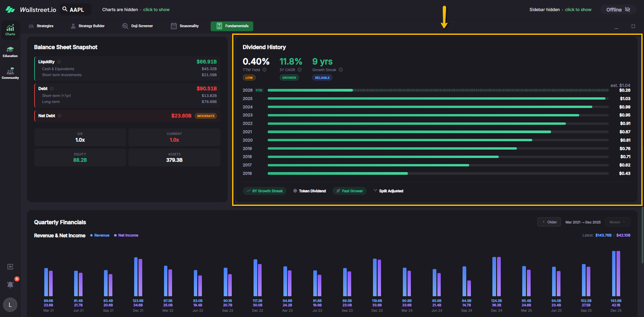Toggle the Net Income series in legend
The height and width of the screenshot is (317, 644).
coord(126,235)
